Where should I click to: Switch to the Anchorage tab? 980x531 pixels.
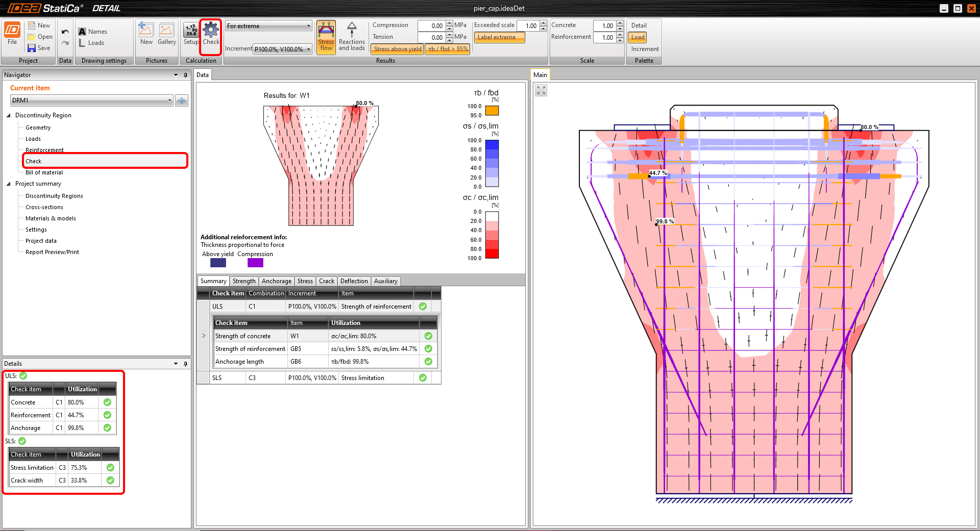tap(276, 281)
